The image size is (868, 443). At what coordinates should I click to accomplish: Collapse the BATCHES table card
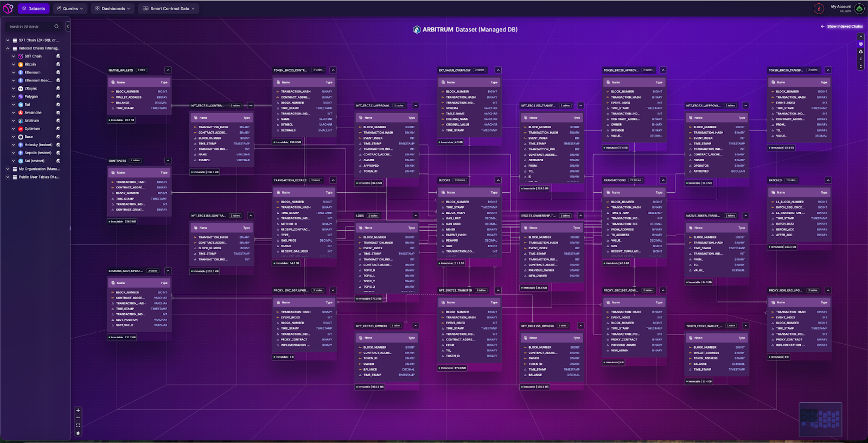click(828, 180)
